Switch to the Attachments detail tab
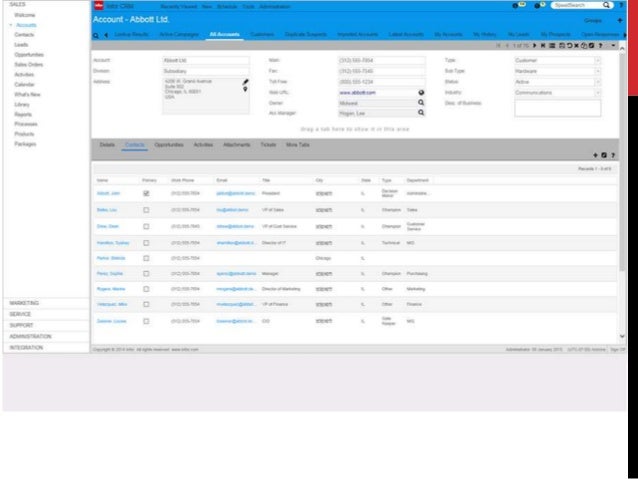638x479 pixels. [x=236, y=144]
